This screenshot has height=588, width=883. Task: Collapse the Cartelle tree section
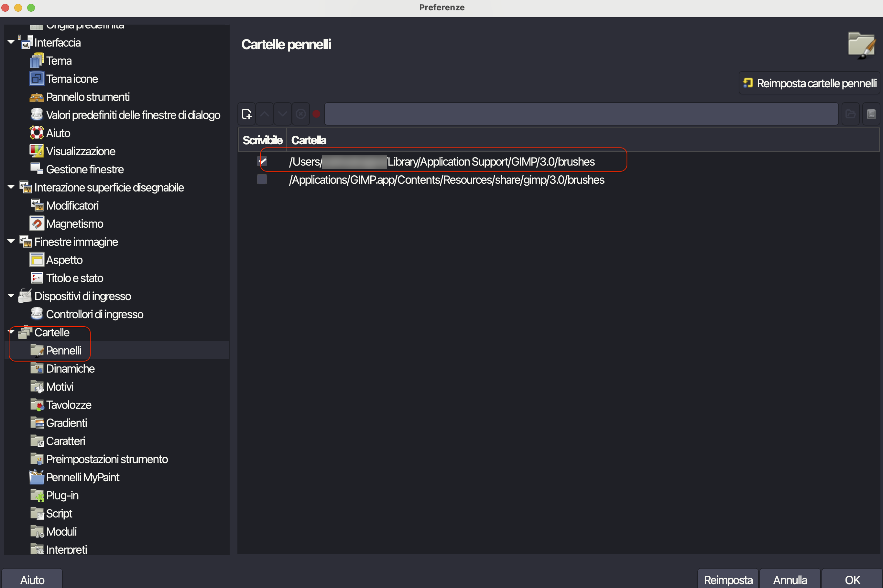point(11,332)
